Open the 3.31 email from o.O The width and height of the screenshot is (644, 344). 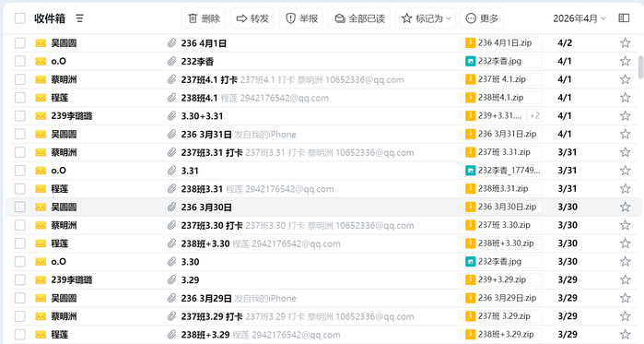point(190,171)
